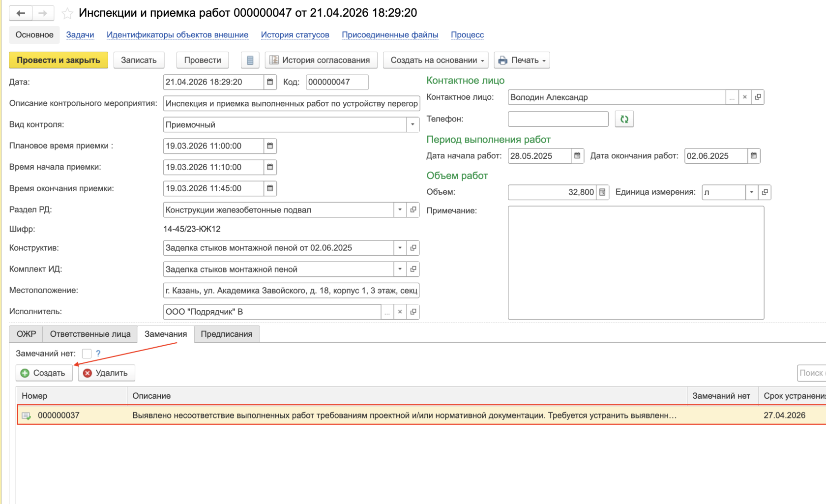
Task: Clear the Контактное лицо field
Action: pyautogui.click(x=745, y=97)
